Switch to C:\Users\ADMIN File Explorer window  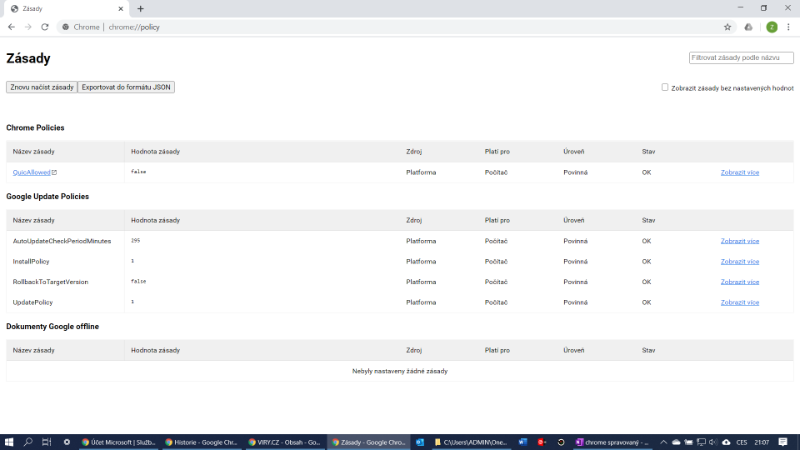coord(470,442)
